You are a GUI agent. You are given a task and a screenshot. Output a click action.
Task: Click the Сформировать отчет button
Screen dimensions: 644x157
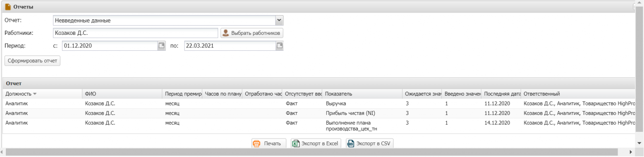pos(33,60)
